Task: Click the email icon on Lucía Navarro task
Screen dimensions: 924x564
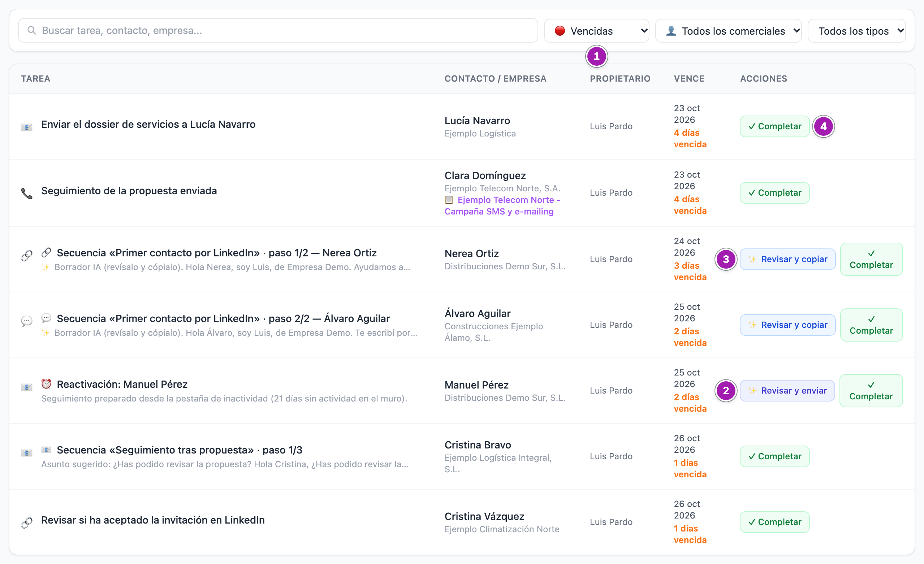Action: (x=27, y=127)
